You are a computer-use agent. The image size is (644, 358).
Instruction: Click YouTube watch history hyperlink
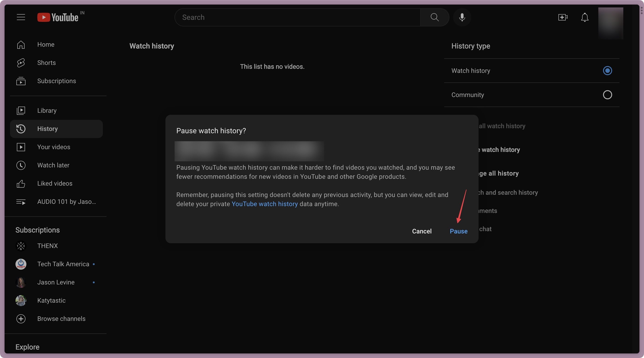click(x=264, y=204)
